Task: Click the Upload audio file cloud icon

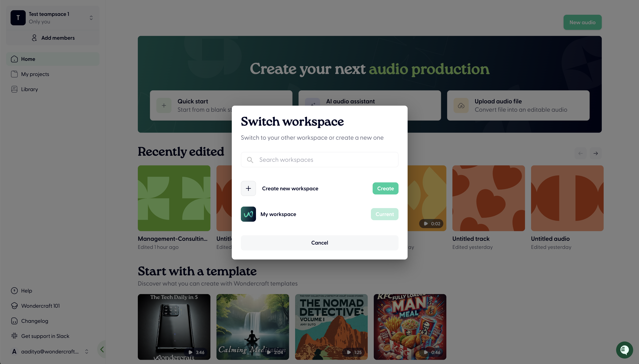Action: point(461,105)
